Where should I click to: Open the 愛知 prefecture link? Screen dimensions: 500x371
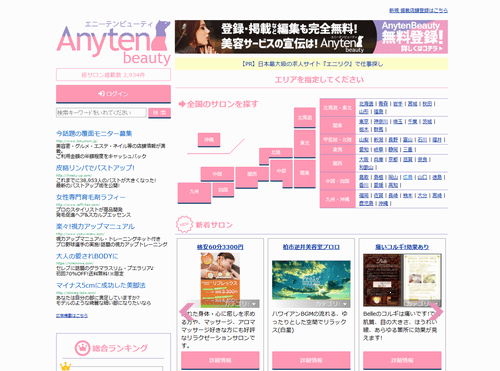pos(364,150)
